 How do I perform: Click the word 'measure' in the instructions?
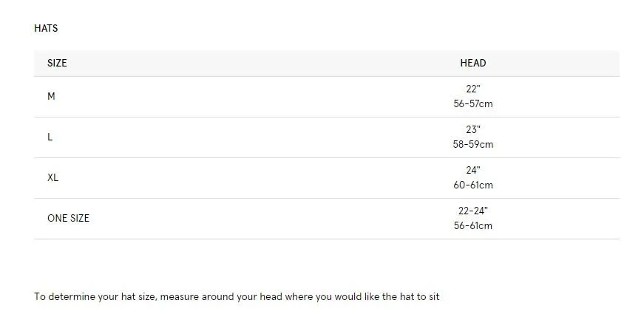[x=180, y=296]
